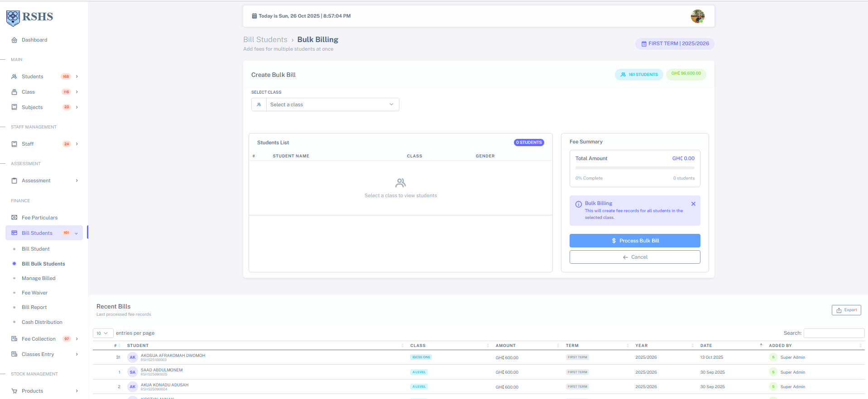Open the Fee Waiver submenu item

pyautogui.click(x=34, y=293)
